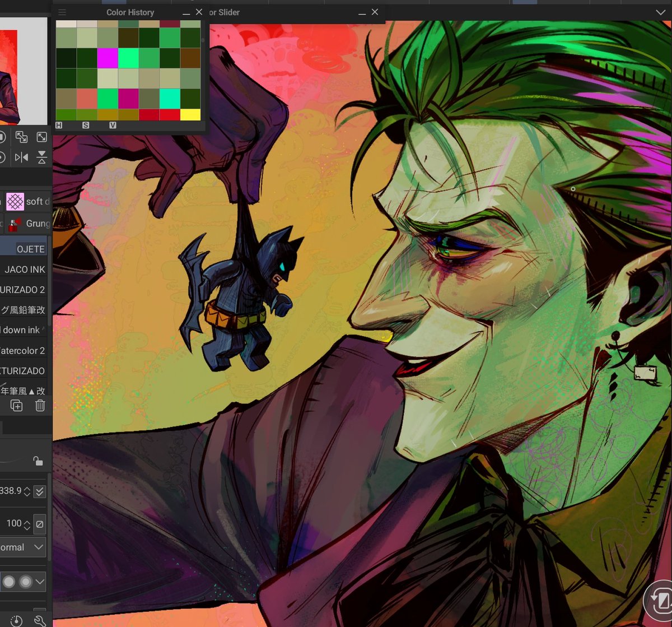Pick the bright mint green swatch in Color History
The height and width of the screenshot is (627, 672).
pyautogui.click(x=128, y=58)
